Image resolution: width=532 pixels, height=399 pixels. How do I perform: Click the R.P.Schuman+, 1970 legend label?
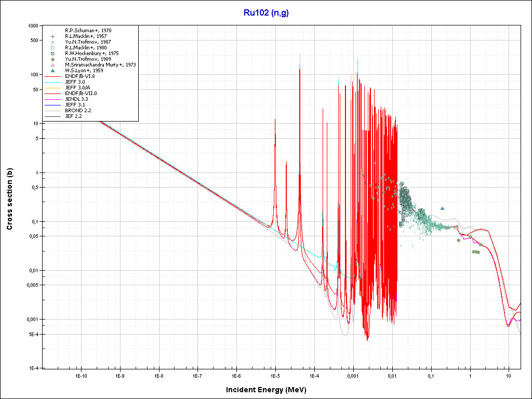coord(88,31)
